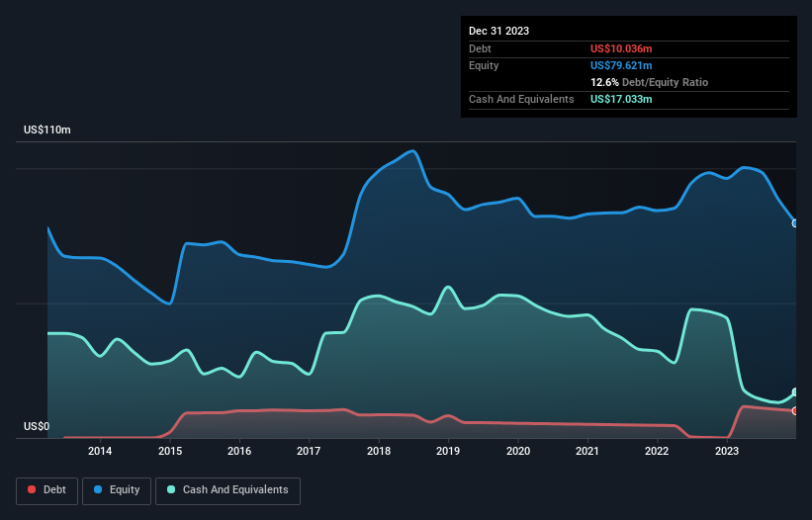This screenshot has height=520, width=812.
Task: Click the 2019 axis label
Action: pyautogui.click(x=448, y=451)
